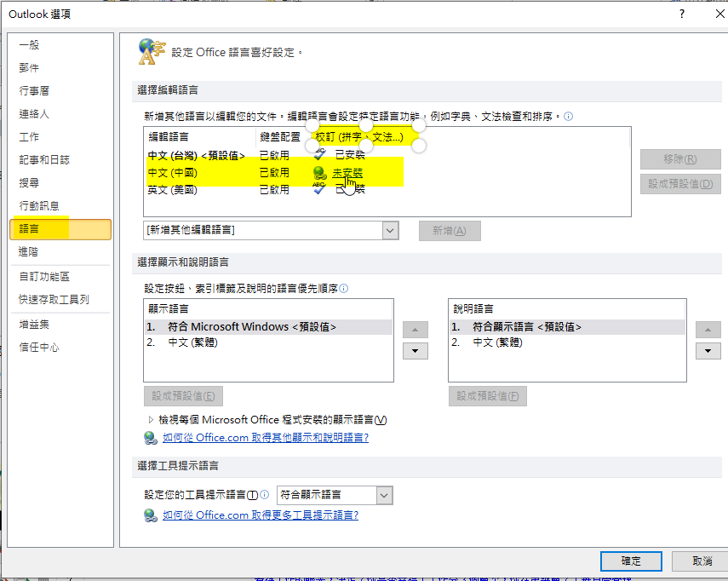Click the Office language preferences globe icon
728x581 pixels.
coord(152,52)
